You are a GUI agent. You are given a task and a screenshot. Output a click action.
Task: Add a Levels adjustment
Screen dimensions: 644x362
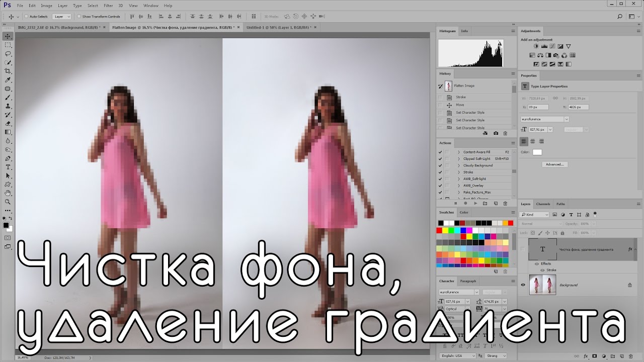click(544, 46)
